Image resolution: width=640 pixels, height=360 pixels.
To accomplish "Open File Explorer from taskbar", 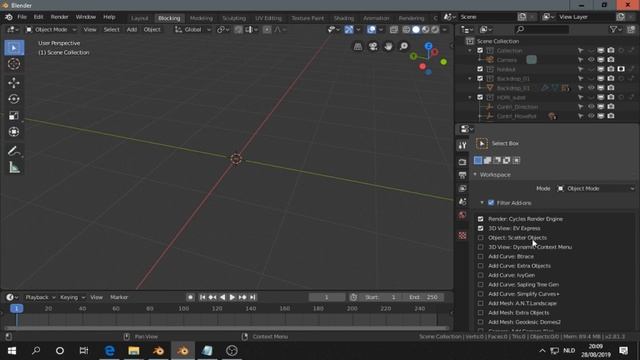I will pos(134,351).
